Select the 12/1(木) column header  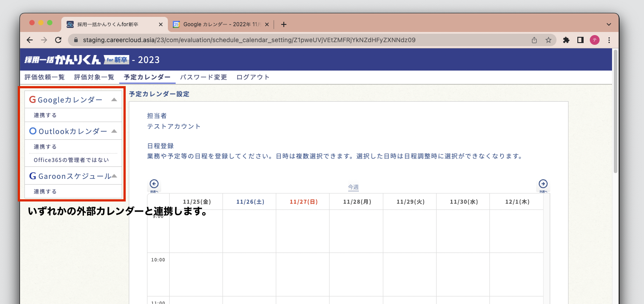(517, 201)
